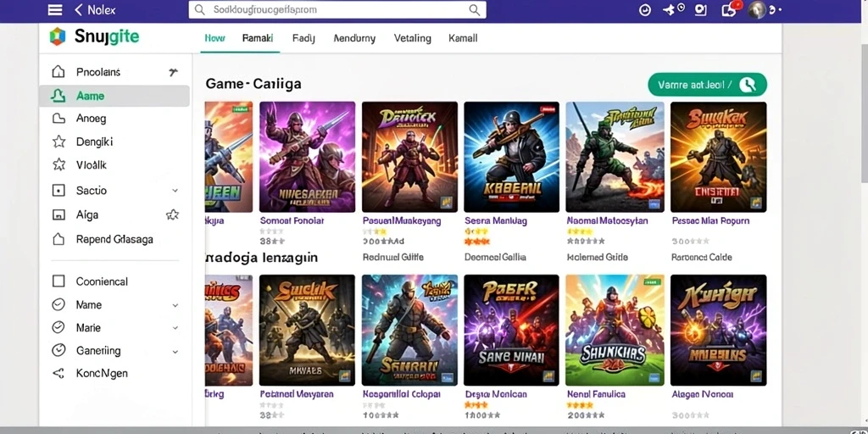
Task: Focus the top search field
Action: coord(337,9)
